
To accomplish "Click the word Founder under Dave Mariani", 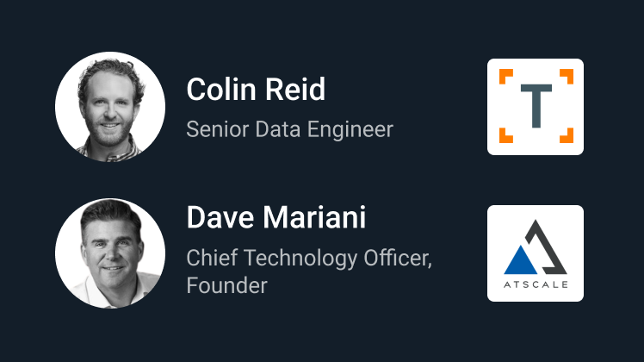I will pyautogui.click(x=226, y=285).
